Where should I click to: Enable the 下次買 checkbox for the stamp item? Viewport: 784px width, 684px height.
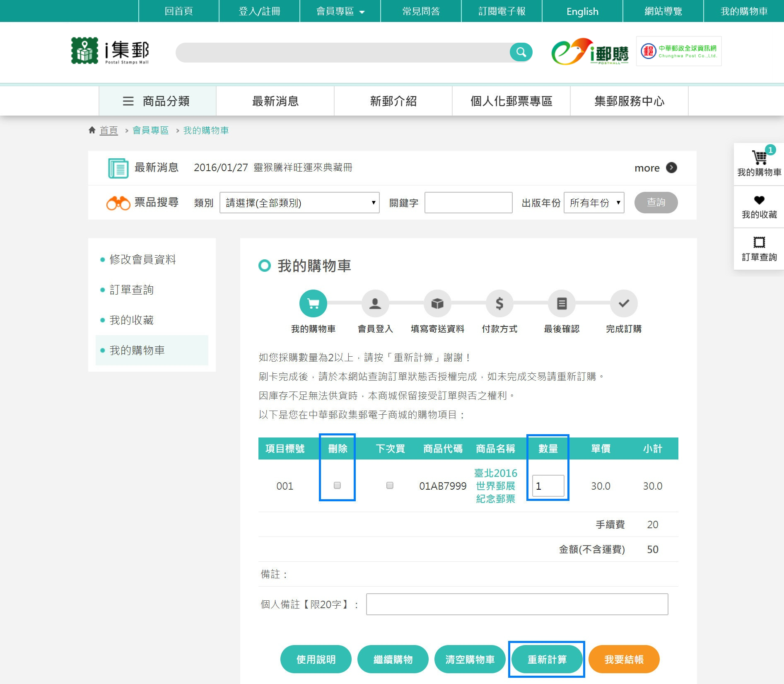point(389,486)
